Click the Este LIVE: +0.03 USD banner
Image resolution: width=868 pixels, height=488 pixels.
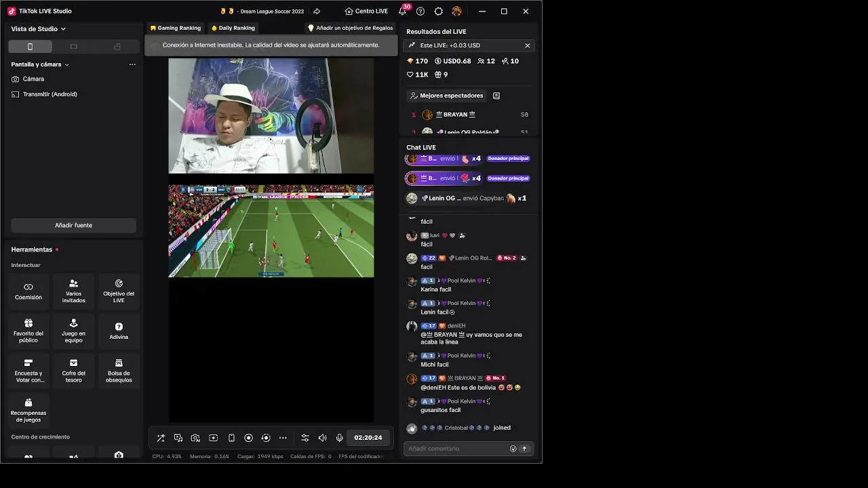pyautogui.click(x=469, y=45)
